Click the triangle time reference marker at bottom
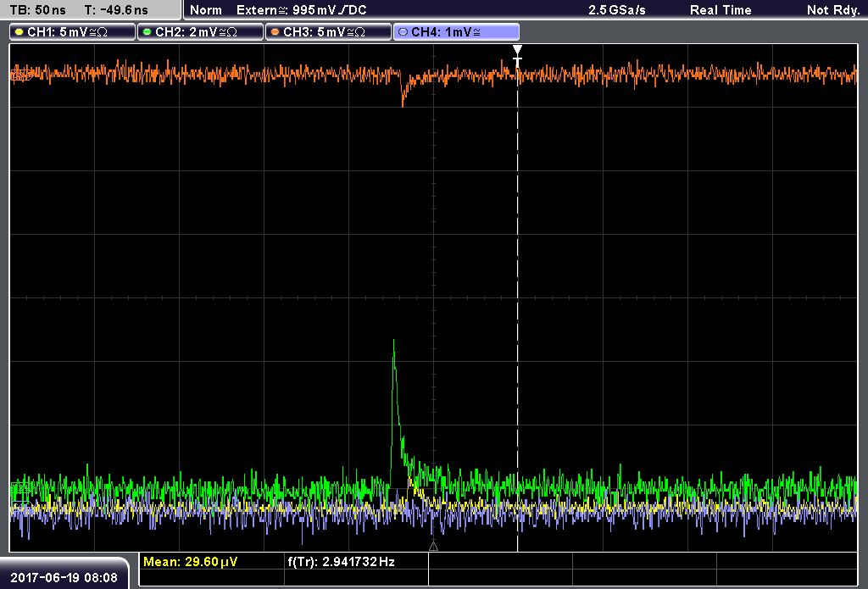The width and height of the screenshot is (868, 589). [433, 546]
